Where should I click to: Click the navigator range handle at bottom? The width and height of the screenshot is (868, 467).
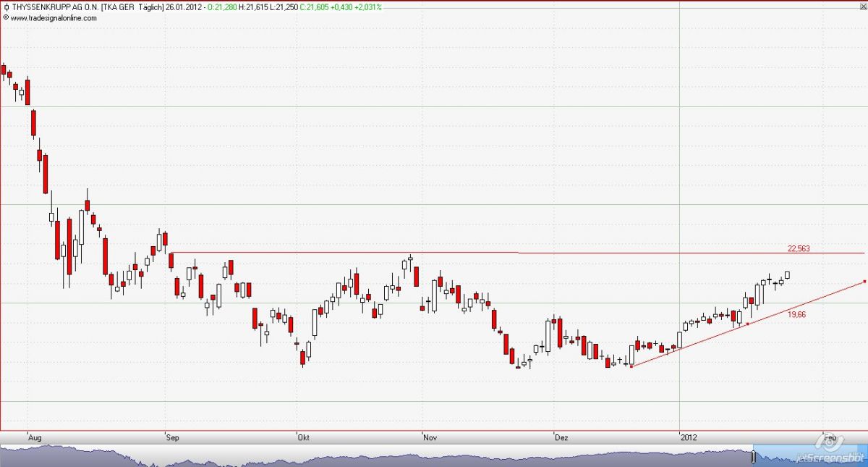[x=753, y=457]
